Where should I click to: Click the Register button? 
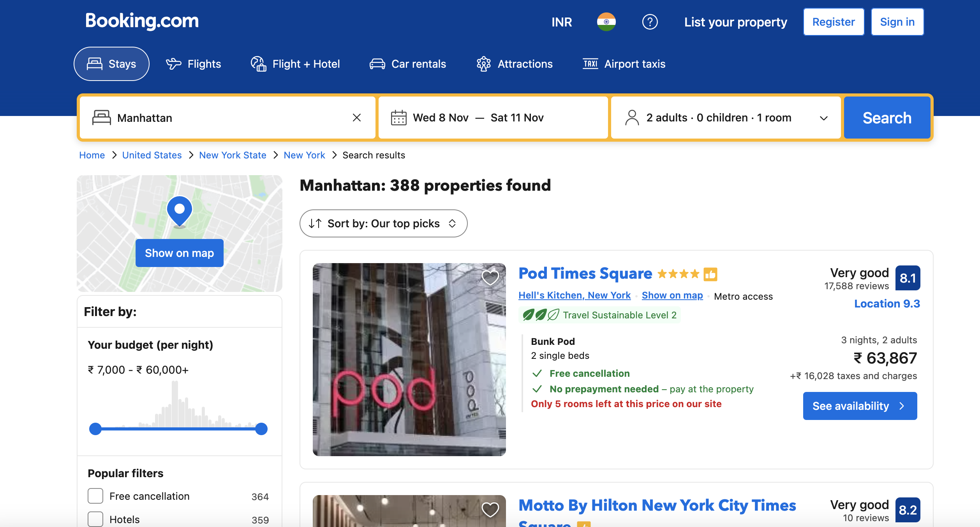834,22
